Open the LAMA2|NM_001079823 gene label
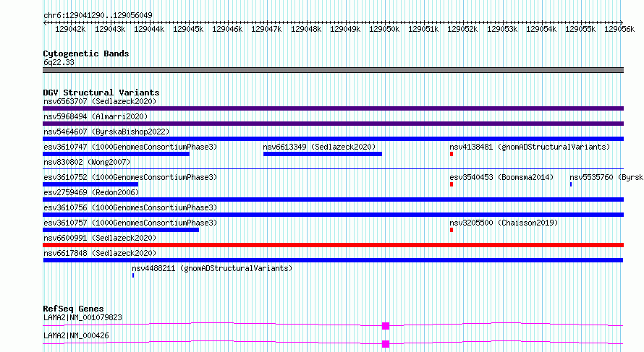The width and height of the screenshot is (644, 352). 82,317
